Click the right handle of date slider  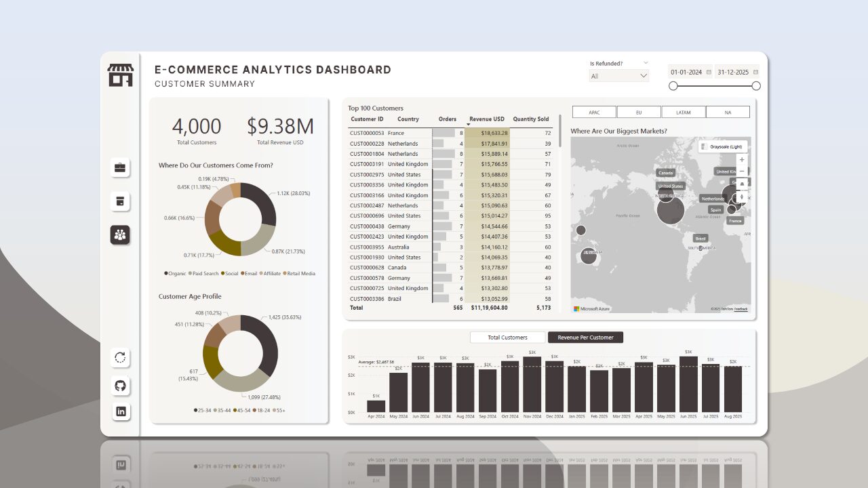click(x=756, y=86)
